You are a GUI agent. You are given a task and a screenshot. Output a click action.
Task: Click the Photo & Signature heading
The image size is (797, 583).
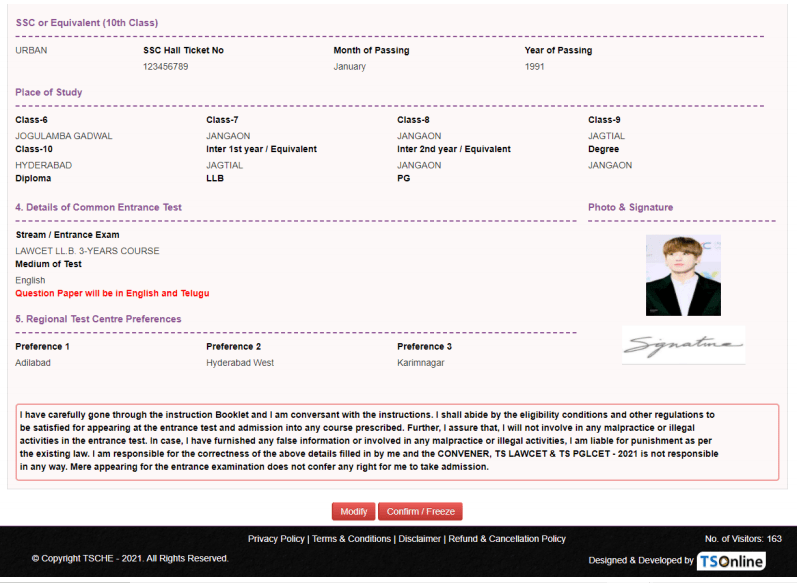630,207
